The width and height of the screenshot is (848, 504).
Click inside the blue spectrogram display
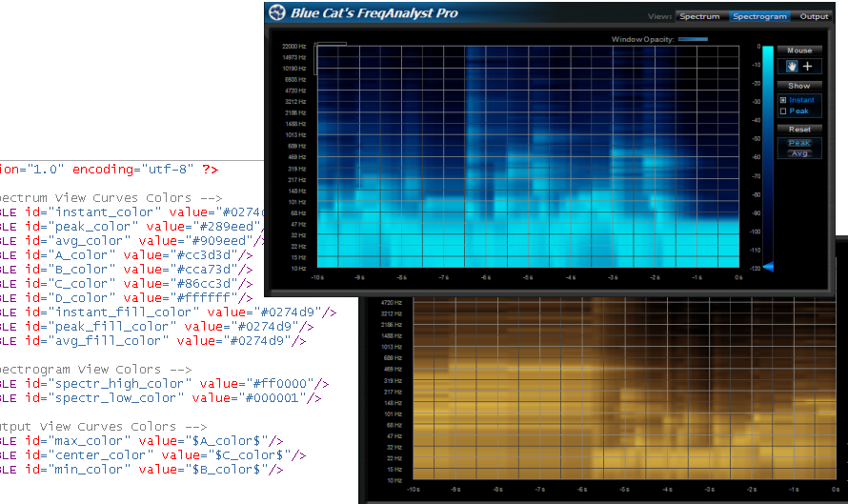(x=528, y=157)
